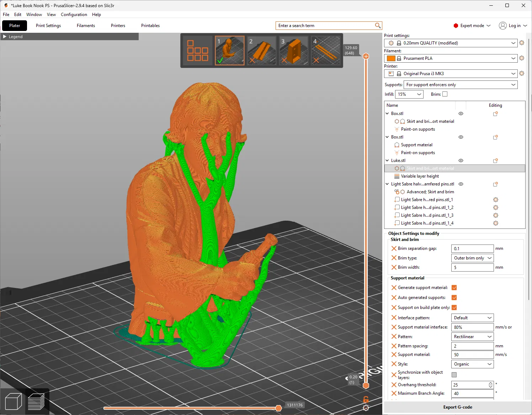Image resolution: width=532 pixels, height=415 pixels.
Task: Click the Export G-code button
Action: click(457, 407)
